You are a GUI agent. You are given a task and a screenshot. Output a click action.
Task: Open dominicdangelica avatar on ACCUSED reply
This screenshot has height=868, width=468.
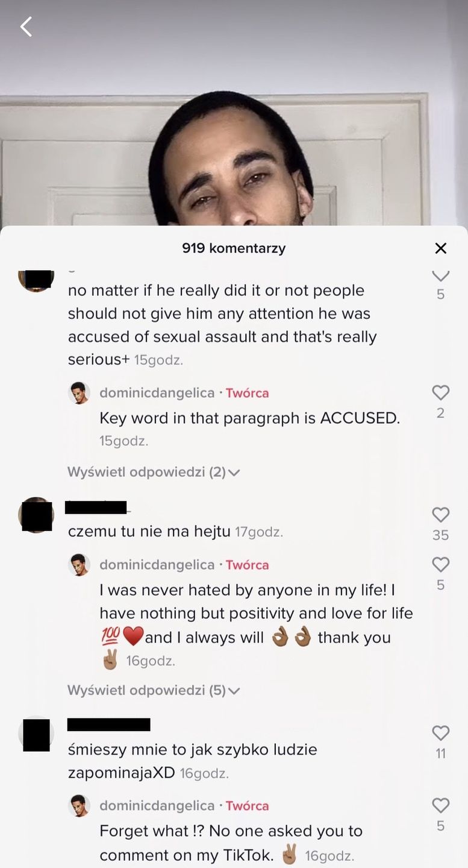[x=79, y=393]
